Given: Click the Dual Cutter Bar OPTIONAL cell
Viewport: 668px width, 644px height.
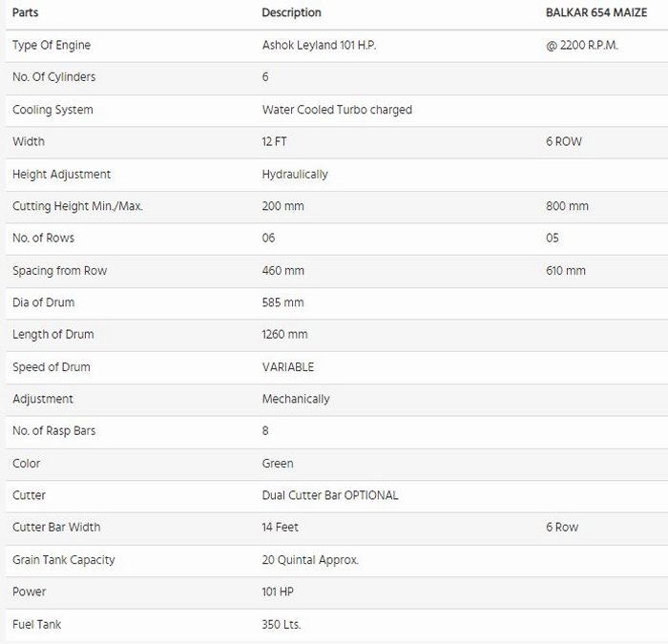Looking at the screenshot, I should [330, 495].
